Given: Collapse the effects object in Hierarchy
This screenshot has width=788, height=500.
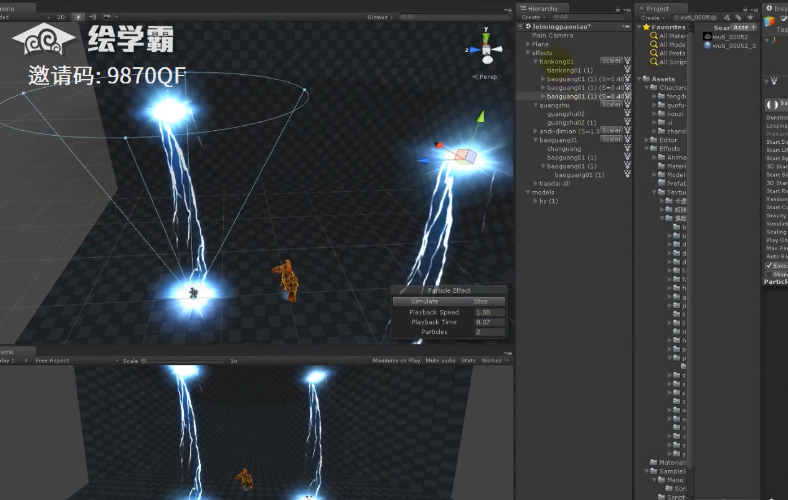Looking at the screenshot, I should (x=528, y=53).
